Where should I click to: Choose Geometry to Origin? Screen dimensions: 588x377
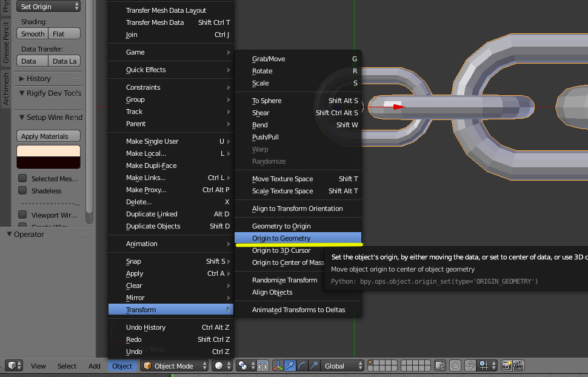298,226
